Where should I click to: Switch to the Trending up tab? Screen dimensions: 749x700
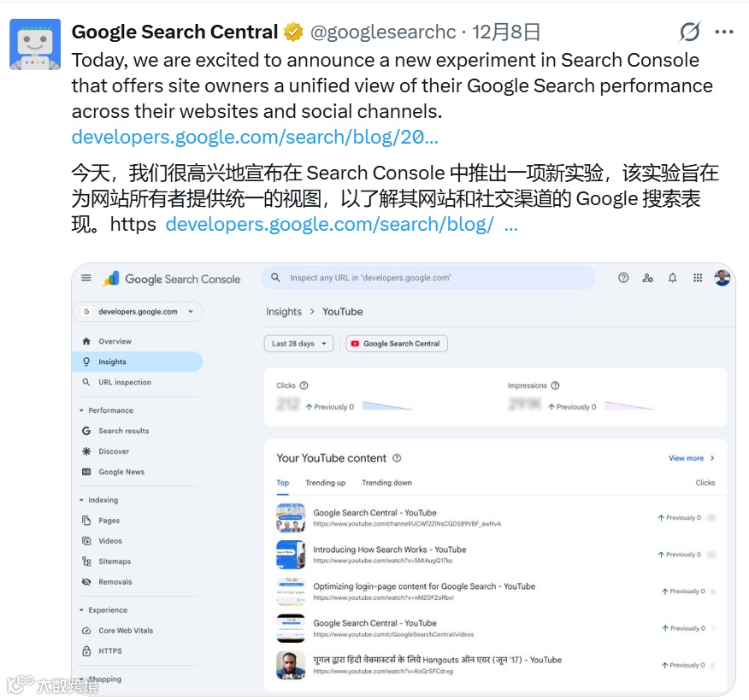tap(325, 483)
